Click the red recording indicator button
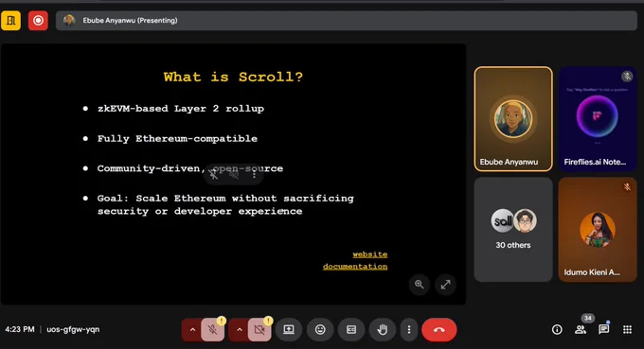The image size is (644, 349). (38, 21)
